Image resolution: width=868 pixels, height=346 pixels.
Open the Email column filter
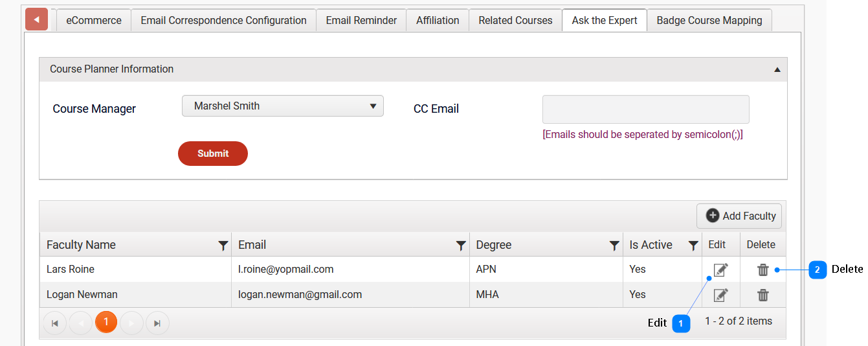461,246
